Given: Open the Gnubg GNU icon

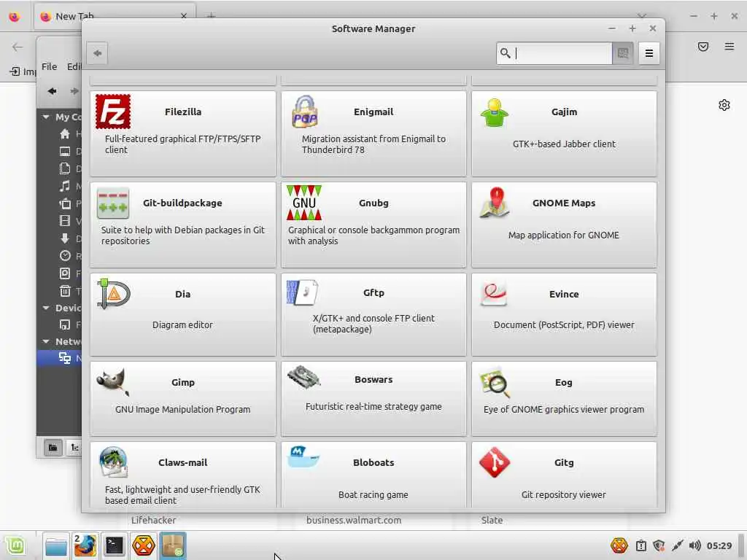Looking at the screenshot, I should (304, 203).
